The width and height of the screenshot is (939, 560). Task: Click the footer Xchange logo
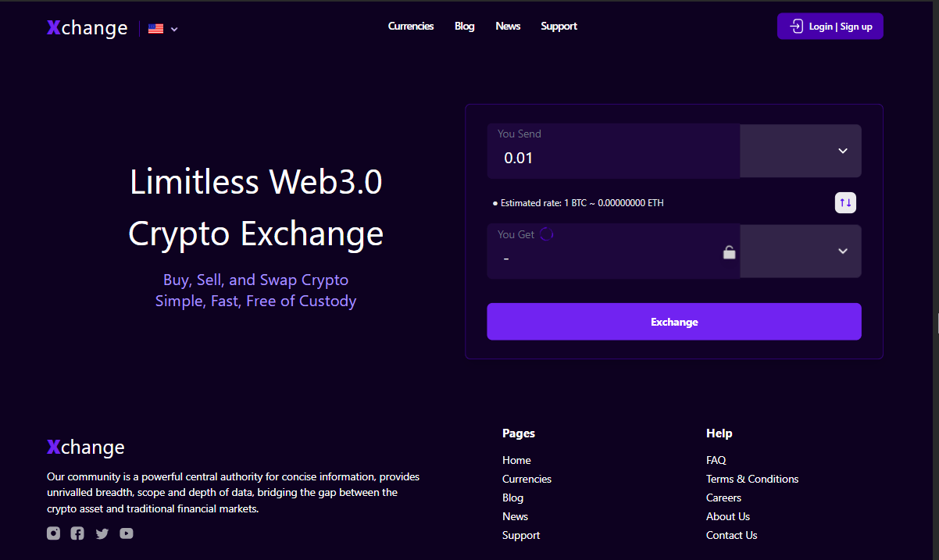[x=85, y=448]
